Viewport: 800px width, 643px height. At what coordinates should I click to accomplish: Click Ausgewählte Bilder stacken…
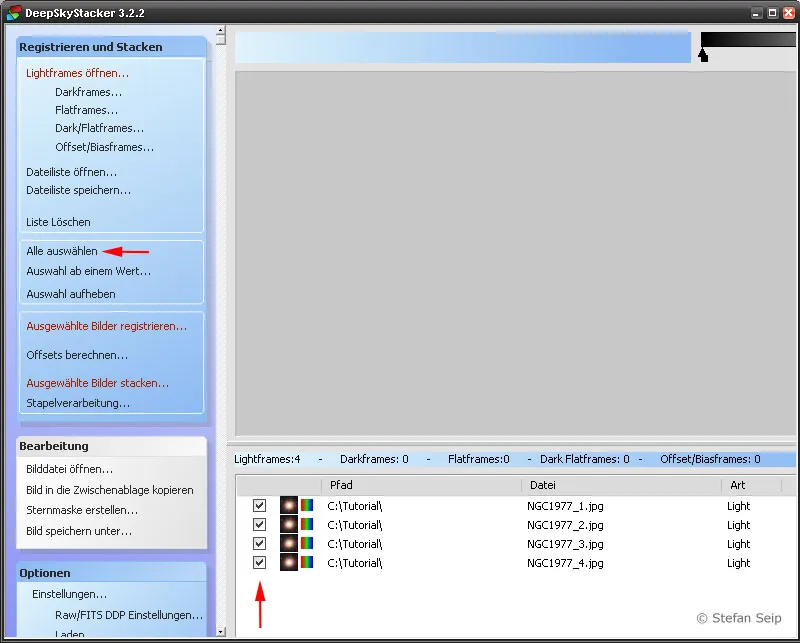[97, 383]
